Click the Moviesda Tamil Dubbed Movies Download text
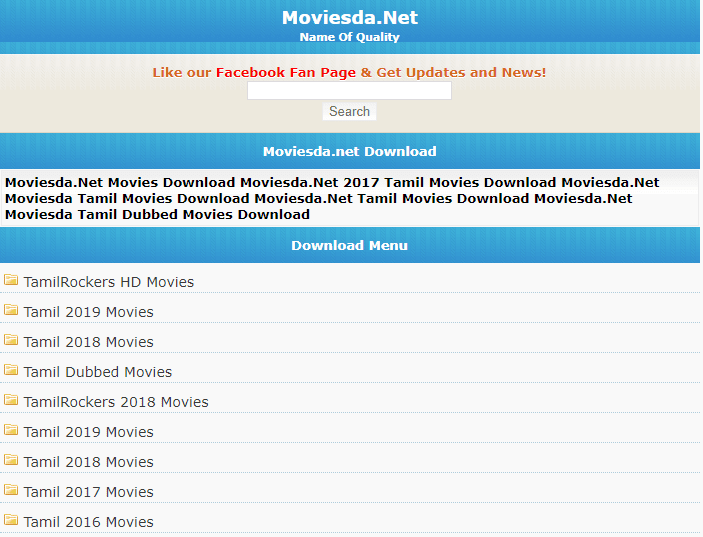Image resolution: width=703 pixels, height=537 pixels. [157, 214]
